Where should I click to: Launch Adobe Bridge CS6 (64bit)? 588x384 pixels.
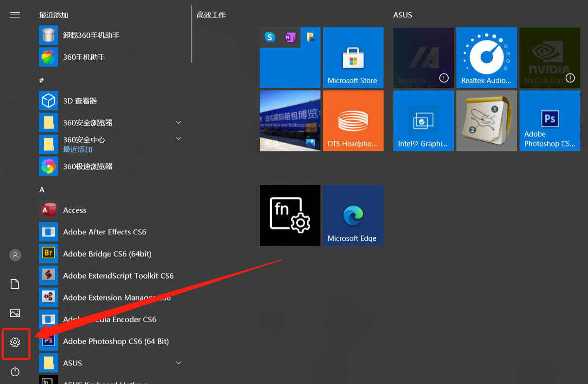(x=107, y=254)
